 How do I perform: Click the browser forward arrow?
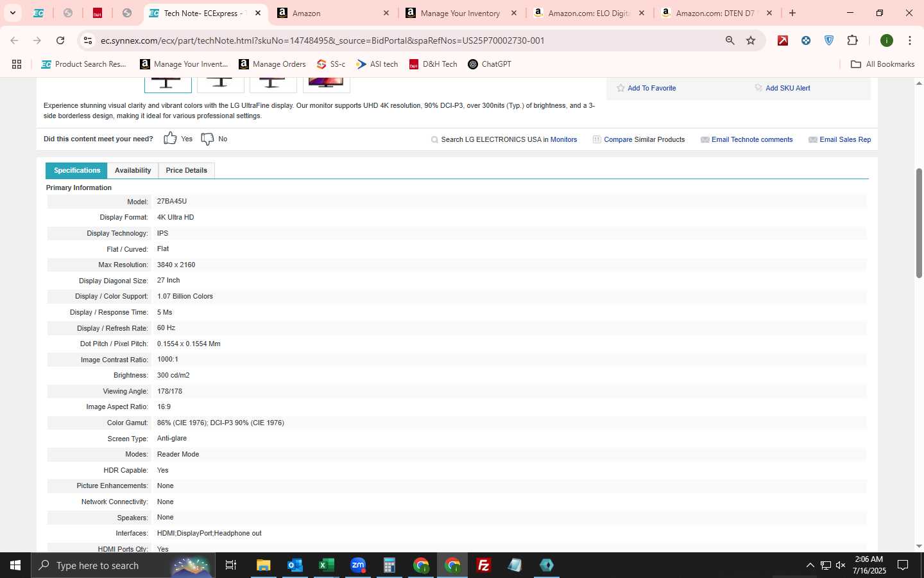[37, 40]
